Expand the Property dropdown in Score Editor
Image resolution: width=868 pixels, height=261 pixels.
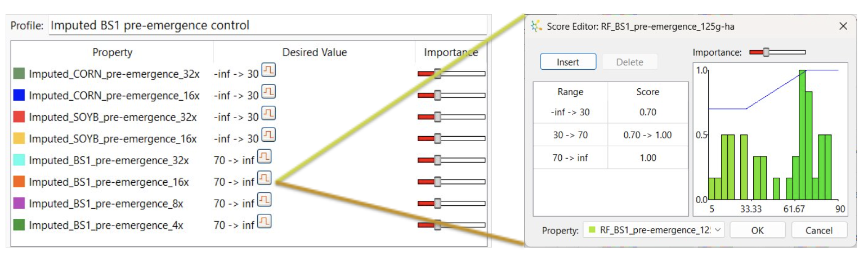(654, 229)
